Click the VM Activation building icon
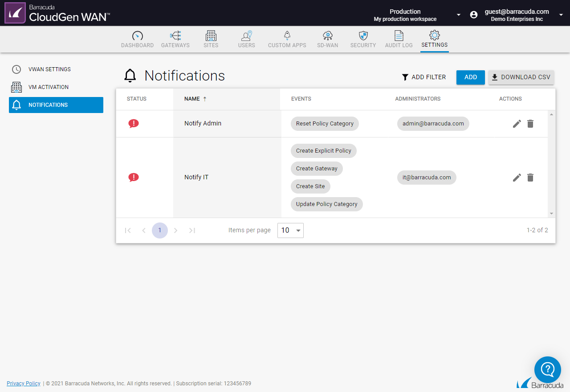 (x=16, y=87)
